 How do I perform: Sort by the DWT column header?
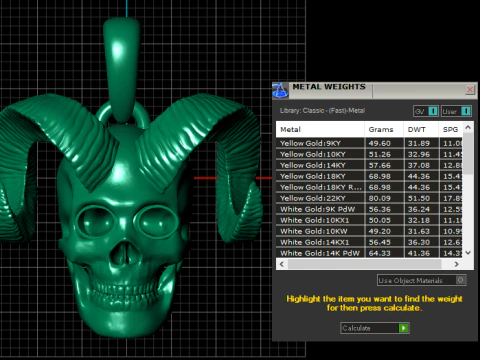(421, 129)
